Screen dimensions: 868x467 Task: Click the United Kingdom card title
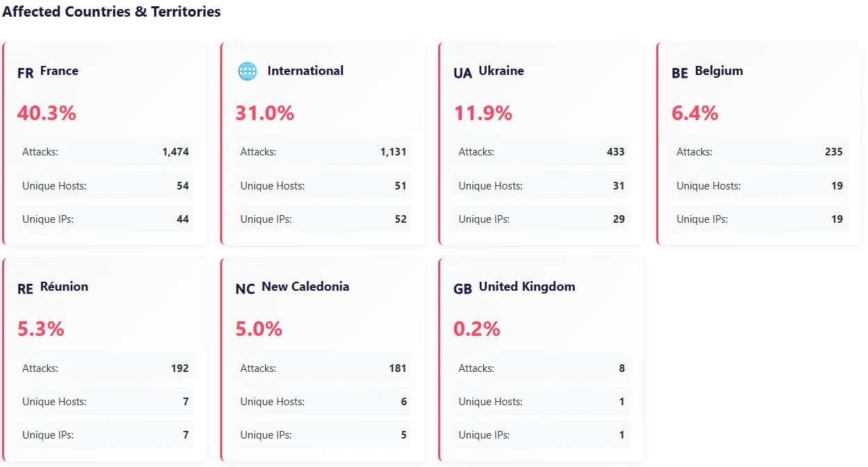point(527,287)
